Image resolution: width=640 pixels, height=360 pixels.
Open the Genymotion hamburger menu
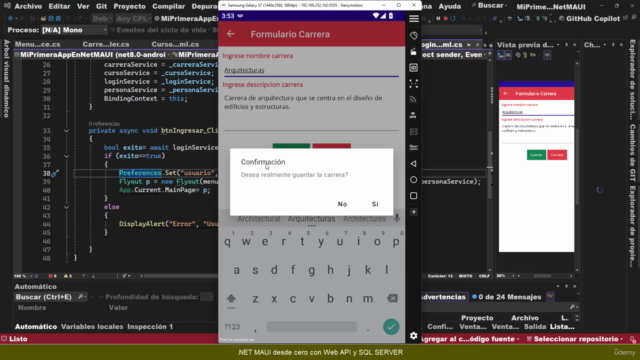[x=413, y=19]
